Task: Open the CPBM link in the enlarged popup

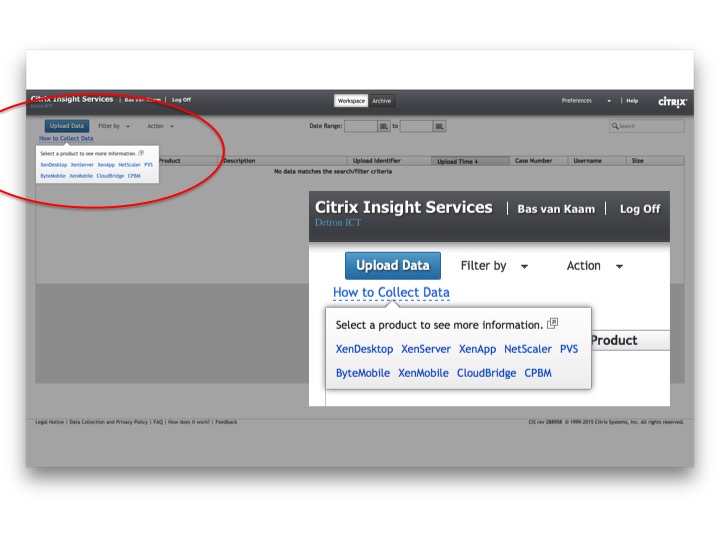Action: [x=538, y=373]
